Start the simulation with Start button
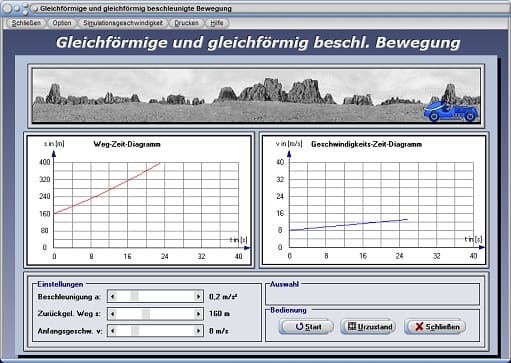The width and height of the screenshot is (511, 363). pos(306,327)
